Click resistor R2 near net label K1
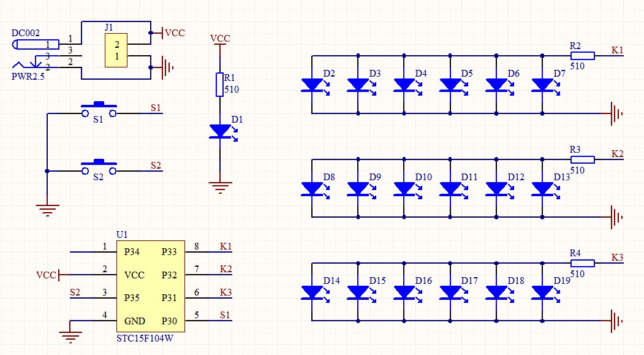The height and width of the screenshot is (355, 644). point(583,55)
